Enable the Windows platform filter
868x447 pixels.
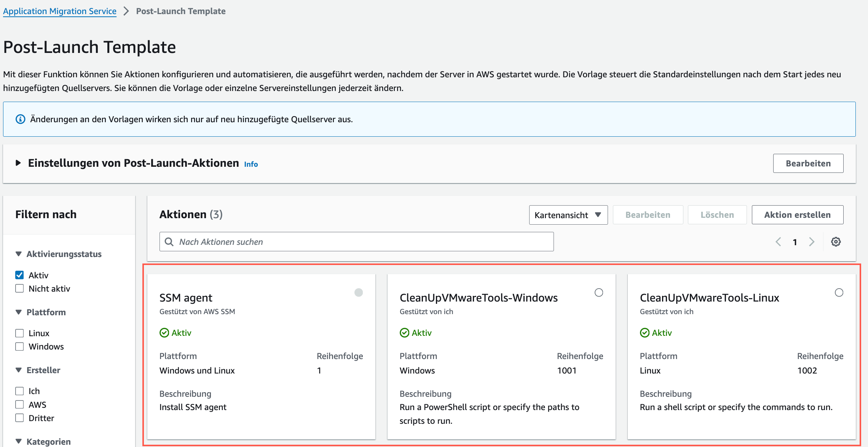click(19, 346)
